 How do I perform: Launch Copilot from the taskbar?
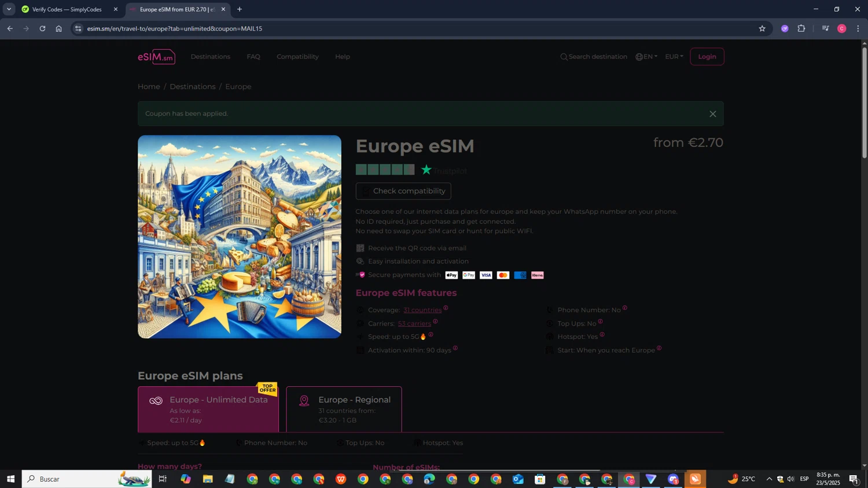point(185,479)
